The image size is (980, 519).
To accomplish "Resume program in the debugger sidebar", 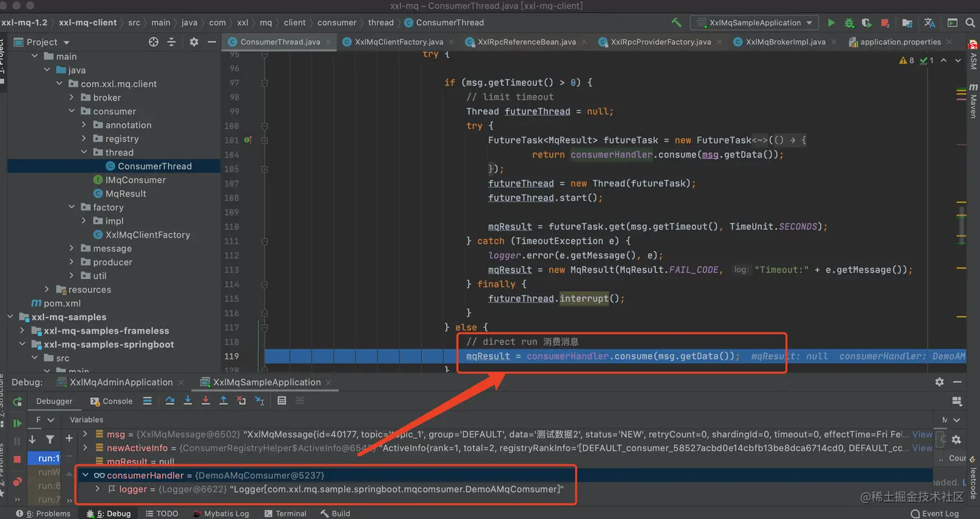I will (17, 424).
